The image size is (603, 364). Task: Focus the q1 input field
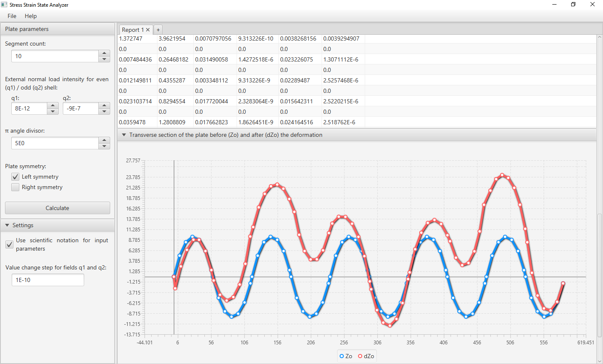[29, 108]
